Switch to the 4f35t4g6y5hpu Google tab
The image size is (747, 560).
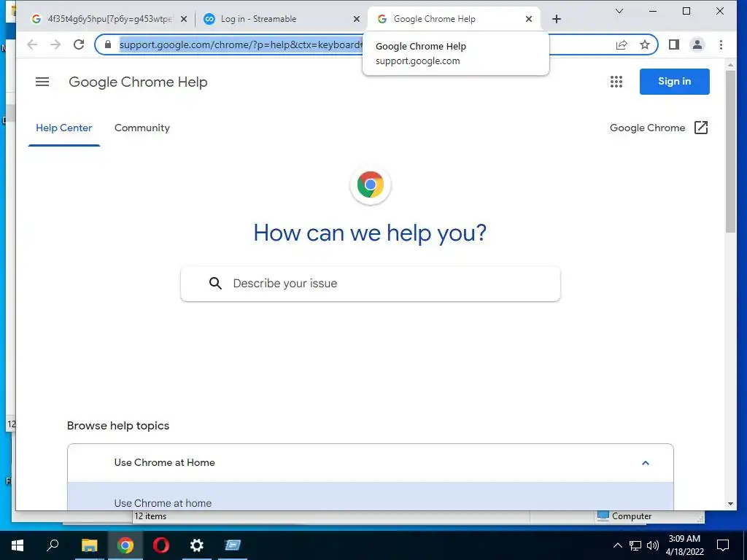click(109, 19)
